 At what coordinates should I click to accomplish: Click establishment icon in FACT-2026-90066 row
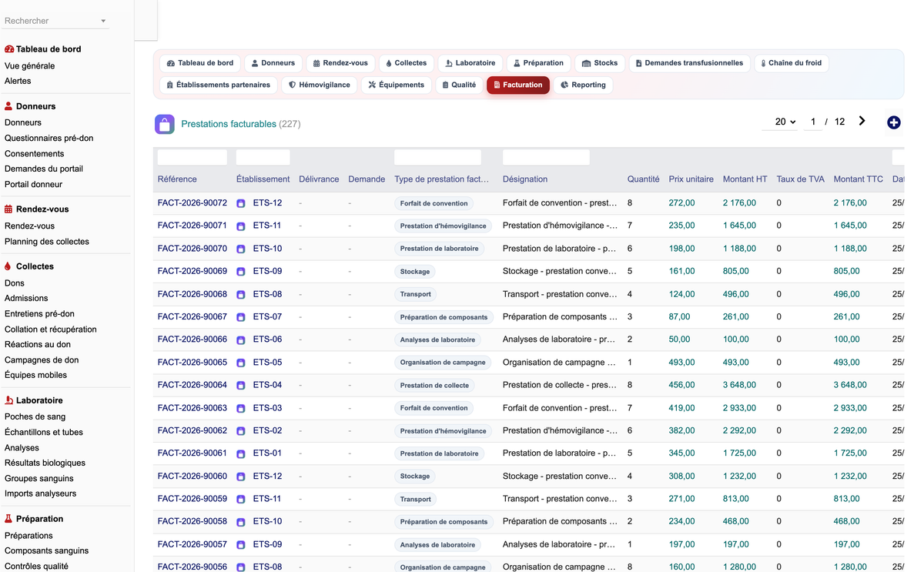[241, 340]
